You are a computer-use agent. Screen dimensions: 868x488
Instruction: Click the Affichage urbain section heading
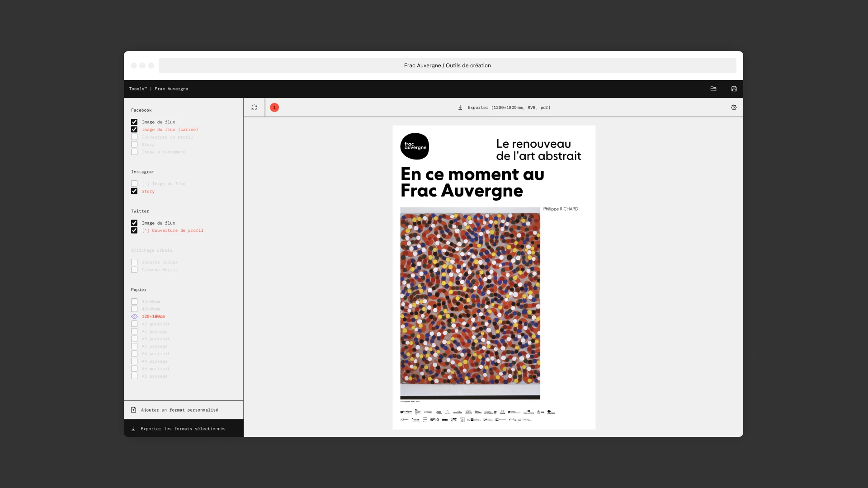pyautogui.click(x=151, y=250)
